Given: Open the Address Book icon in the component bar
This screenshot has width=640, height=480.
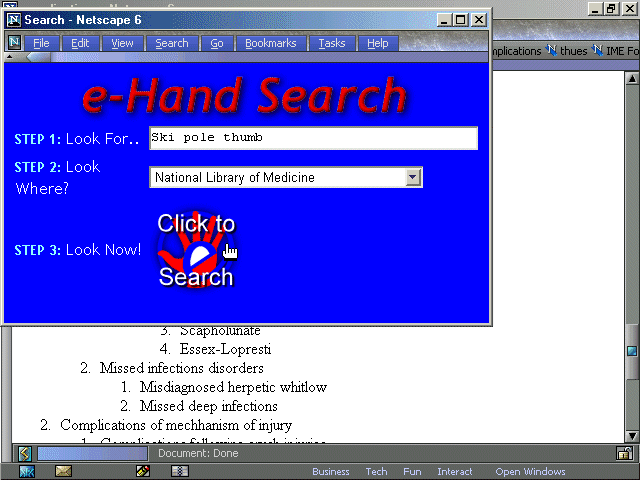Looking at the screenshot, I should (x=180, y=471).
